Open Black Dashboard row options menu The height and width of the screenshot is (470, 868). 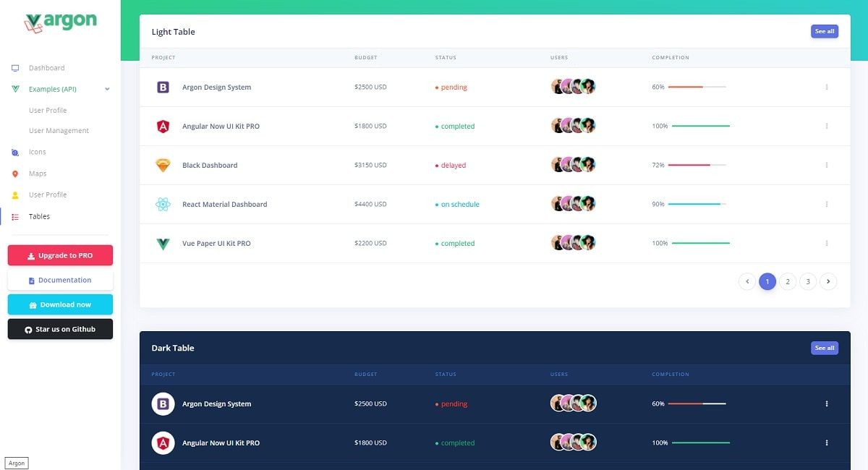tap(827, 166)
